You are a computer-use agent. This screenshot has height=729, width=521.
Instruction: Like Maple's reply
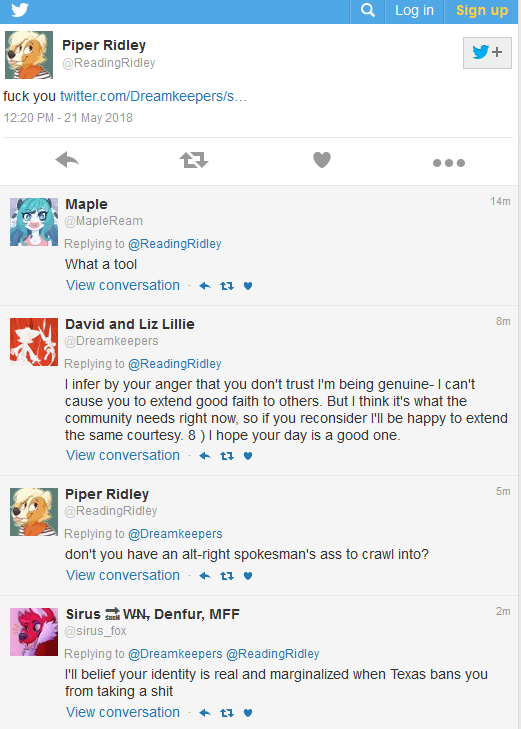(248, 286)
